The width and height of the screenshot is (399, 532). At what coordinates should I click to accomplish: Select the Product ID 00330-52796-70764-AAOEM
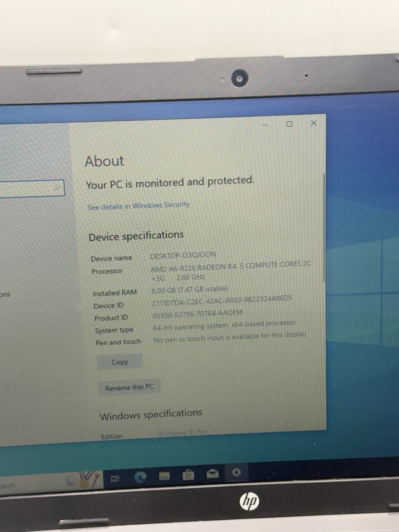(198, 314)
